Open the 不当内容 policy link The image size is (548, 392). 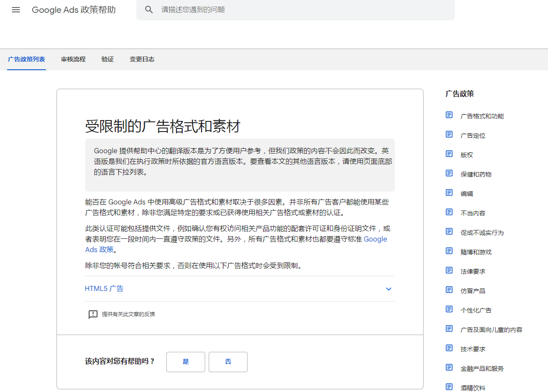473,213
